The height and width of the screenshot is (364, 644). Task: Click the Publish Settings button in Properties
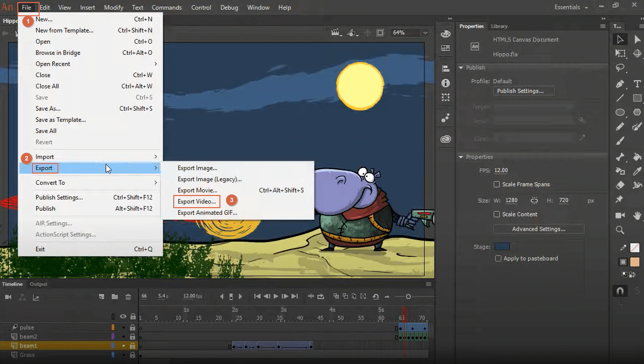pyautogui.click(x=523, y=91)
